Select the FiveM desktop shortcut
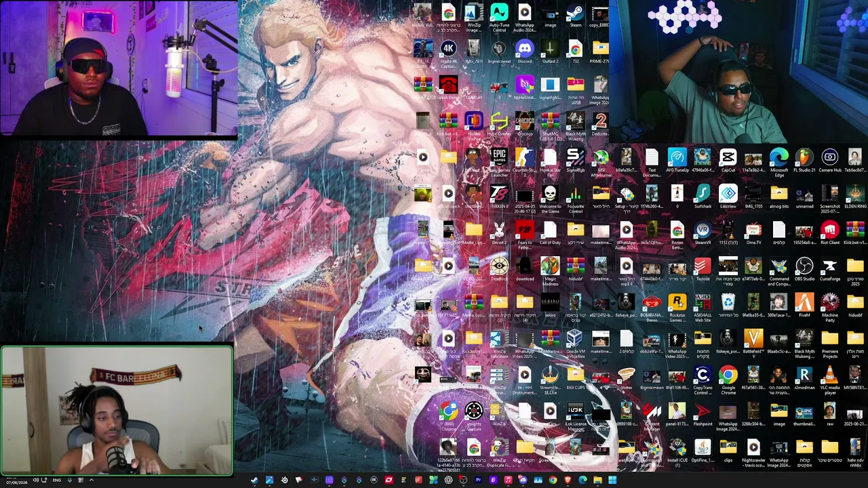This screenshot has width=868, height=488. tap(804, 306)
